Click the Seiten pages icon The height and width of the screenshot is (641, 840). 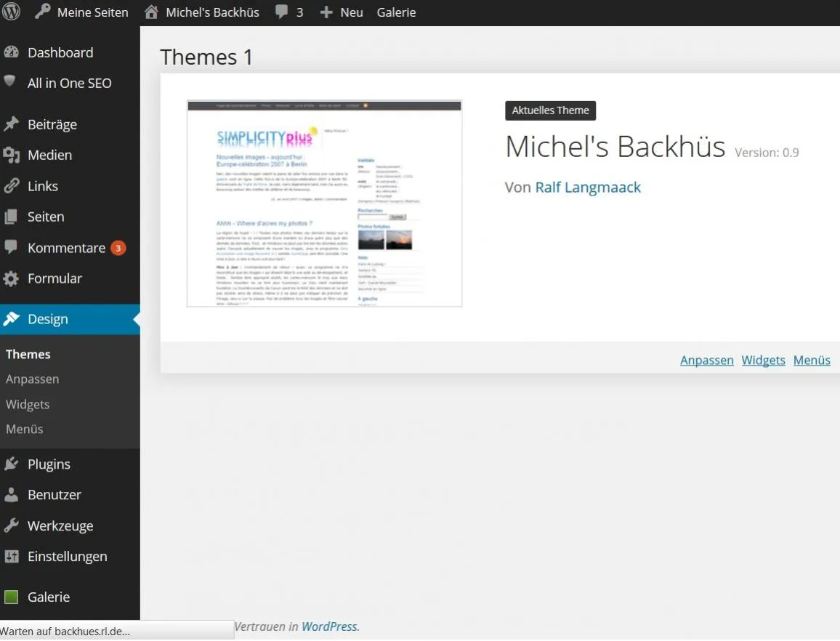11,217
